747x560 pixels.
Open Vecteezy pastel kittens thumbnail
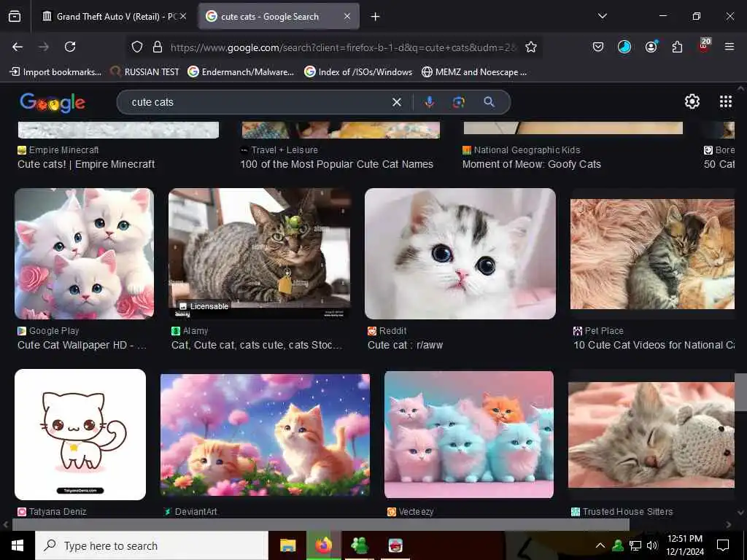tap(469, 435)
